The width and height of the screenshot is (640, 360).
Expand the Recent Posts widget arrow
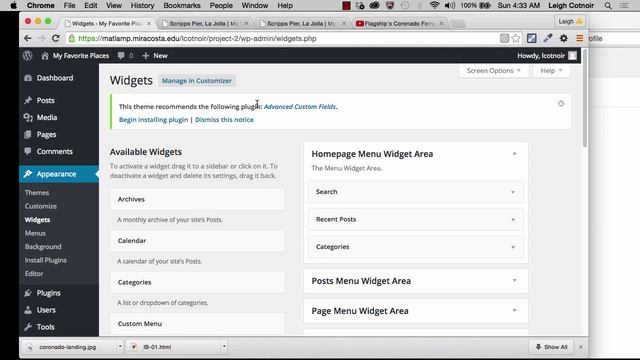[513, 220]
